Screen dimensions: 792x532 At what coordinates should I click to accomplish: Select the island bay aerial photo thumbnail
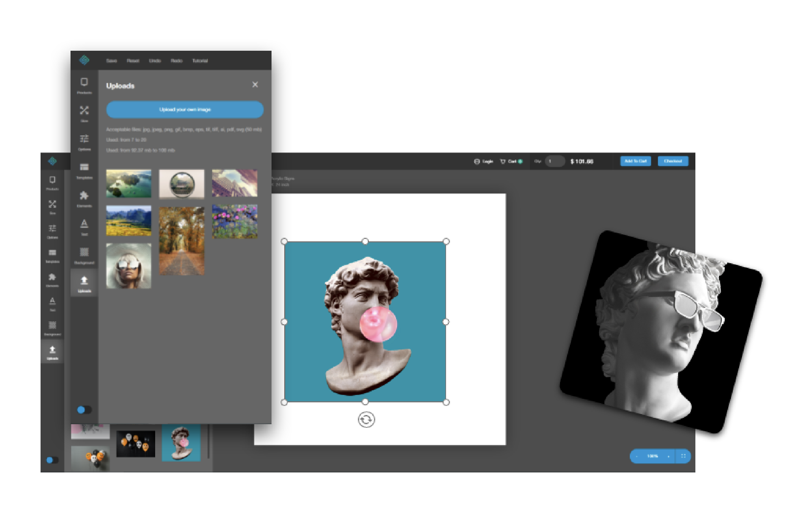point(129,184)
